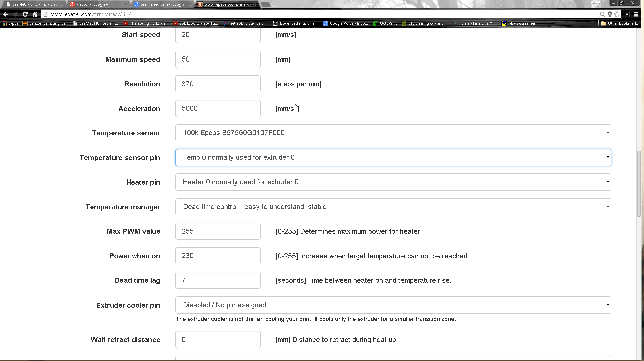Reload the page with the refresh icon
The height and width of the screenshot is (361, 644).
(25, 14)
